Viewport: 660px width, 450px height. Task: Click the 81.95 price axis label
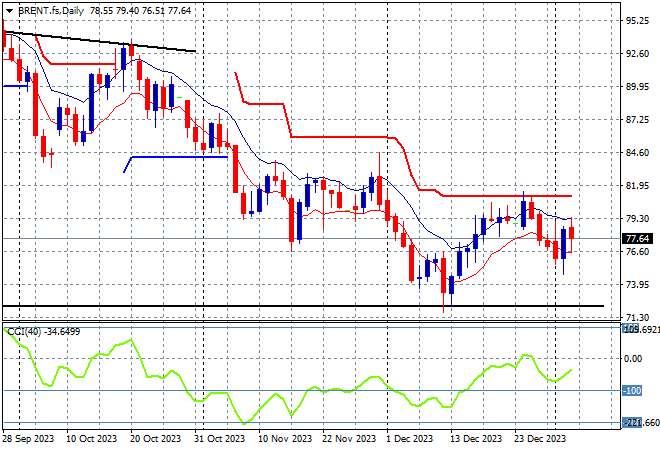[x=637, y=186]
